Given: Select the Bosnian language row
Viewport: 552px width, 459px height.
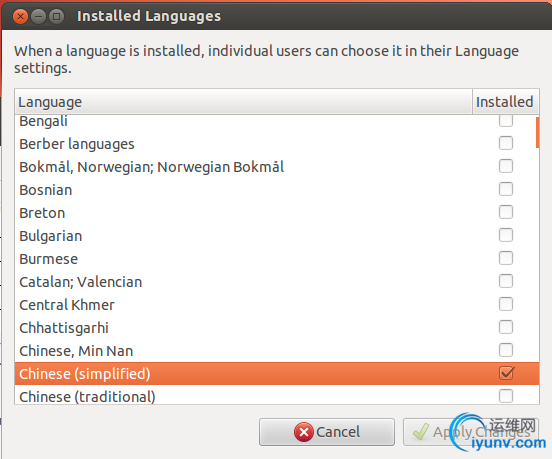Looking at the screenshot, I should click(x=277, y=190).
